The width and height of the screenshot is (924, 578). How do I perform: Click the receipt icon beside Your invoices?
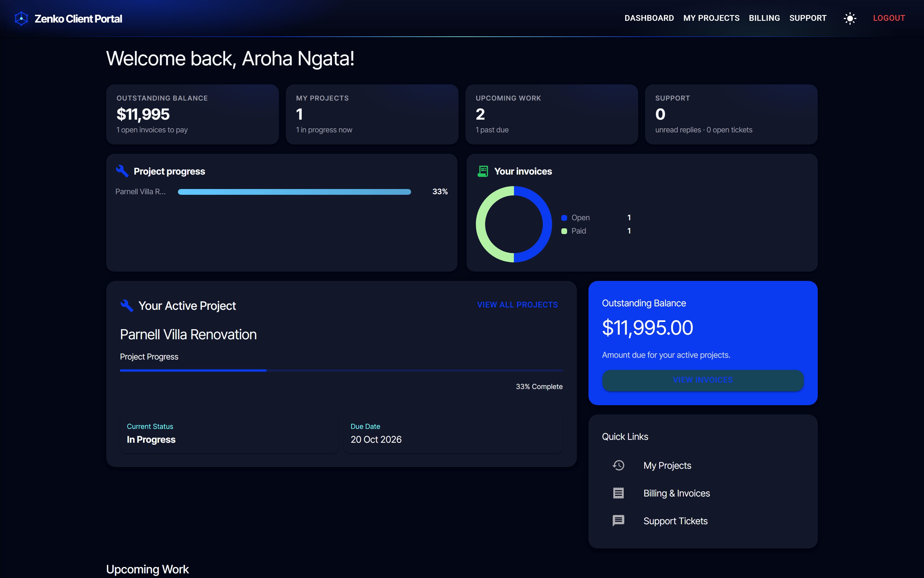tap(483, 171)
